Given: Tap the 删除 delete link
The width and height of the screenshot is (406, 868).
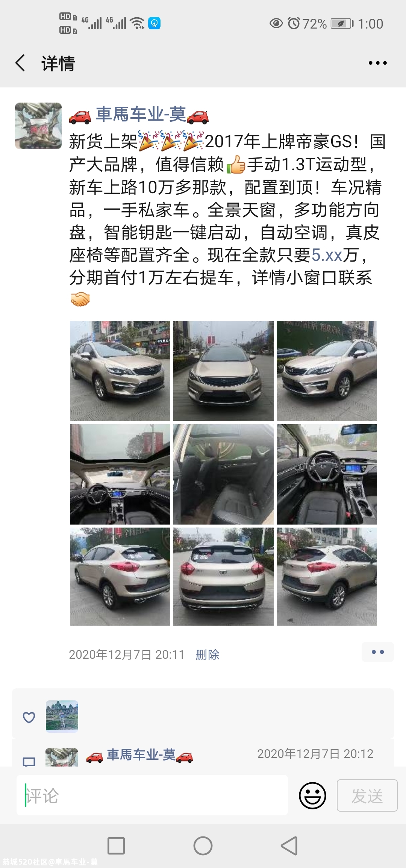Looking at the screenshot, I should pos(208,655).
